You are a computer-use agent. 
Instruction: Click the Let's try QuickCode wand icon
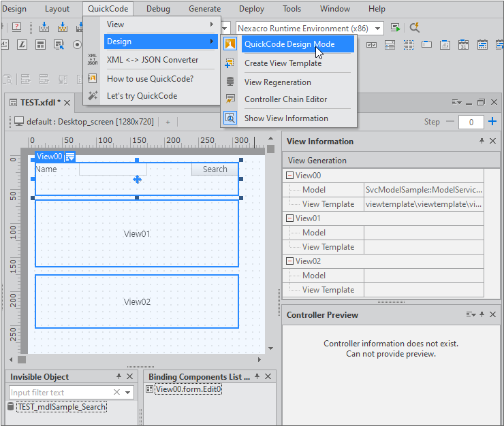coord(93,96)
